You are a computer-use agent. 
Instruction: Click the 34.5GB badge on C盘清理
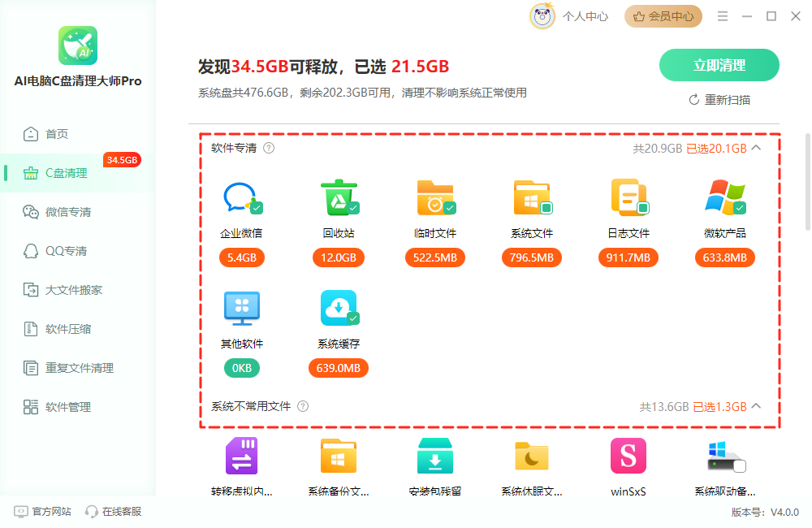(x=123, y=160)
